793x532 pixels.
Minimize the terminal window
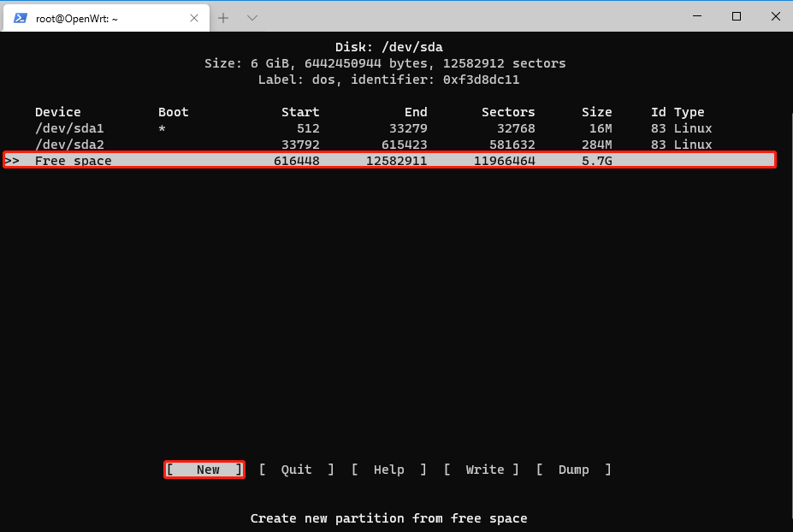click(695, 16)
